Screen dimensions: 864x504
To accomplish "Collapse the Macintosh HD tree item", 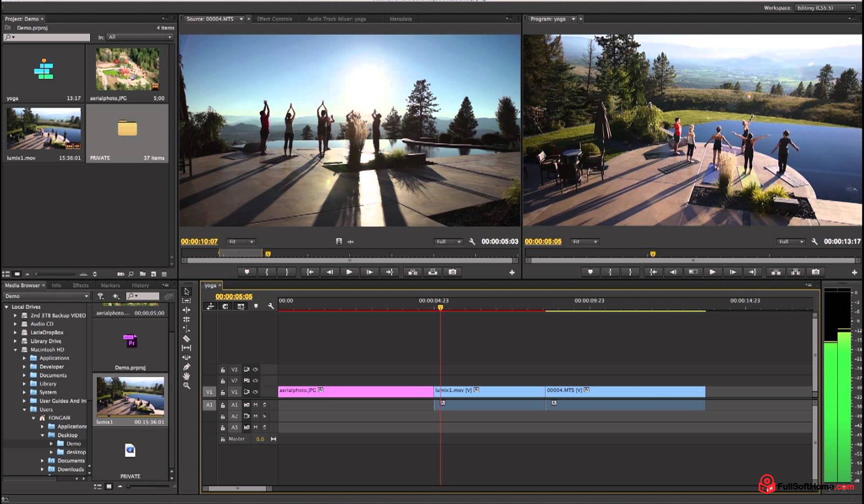I will coord(16,350).
